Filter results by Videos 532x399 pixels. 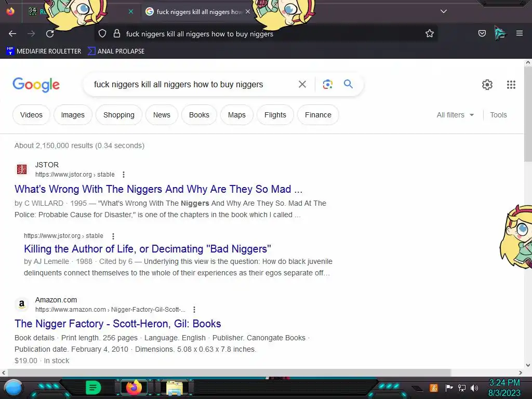(31, 115)
